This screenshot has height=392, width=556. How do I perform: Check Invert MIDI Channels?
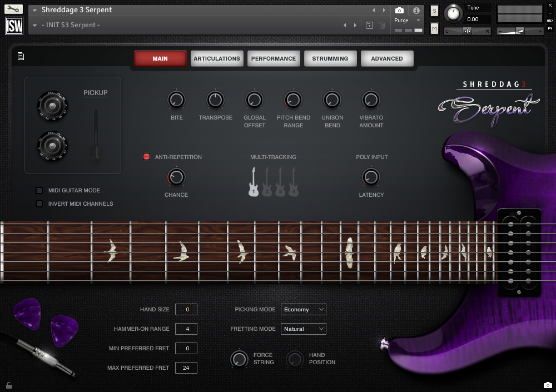(x=39, y=204)
